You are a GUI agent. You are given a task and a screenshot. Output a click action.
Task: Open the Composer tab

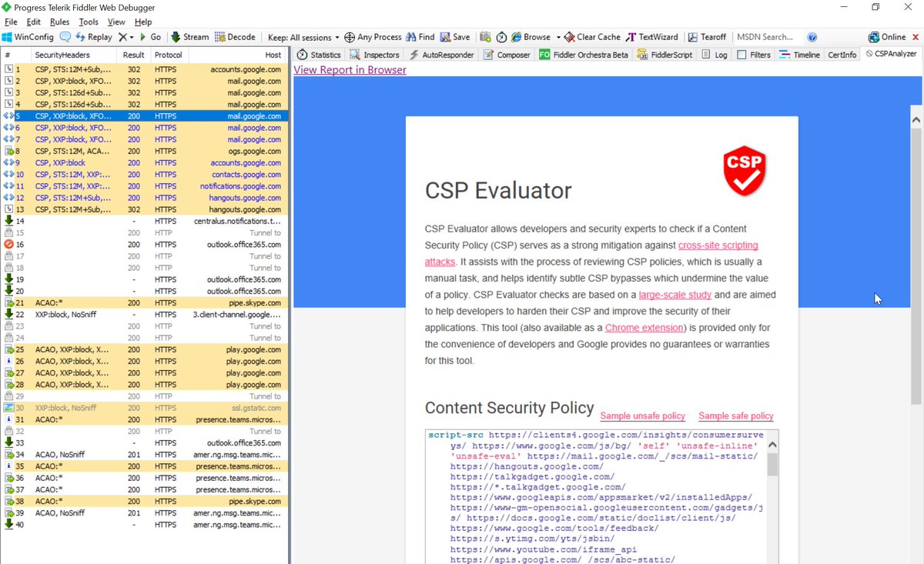pyautogui.click(x=507, y=55)
